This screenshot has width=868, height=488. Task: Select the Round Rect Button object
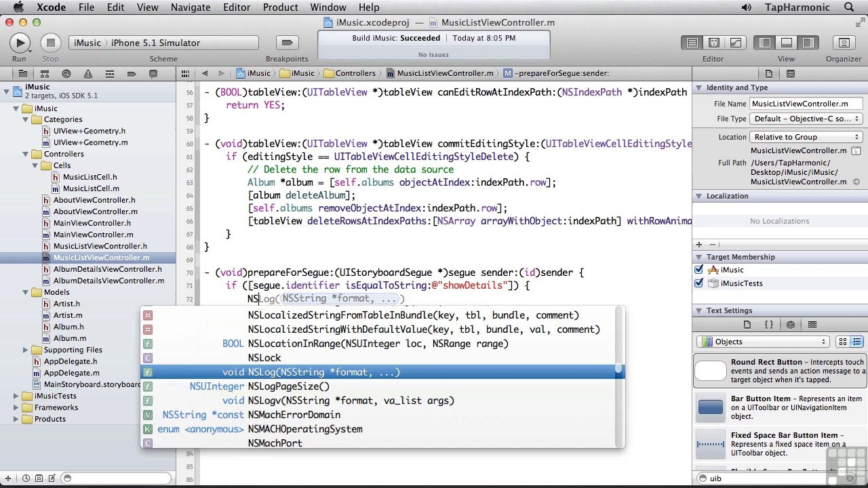click(780, 371)
